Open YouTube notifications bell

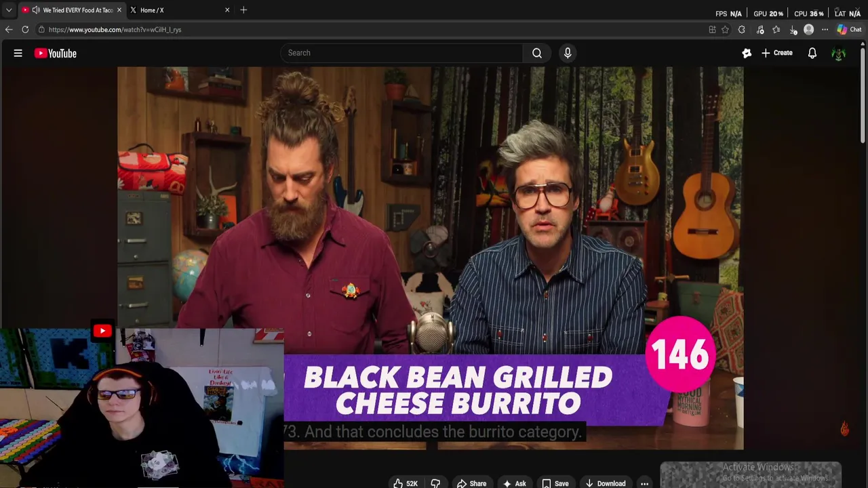click(x=812, y=53)
